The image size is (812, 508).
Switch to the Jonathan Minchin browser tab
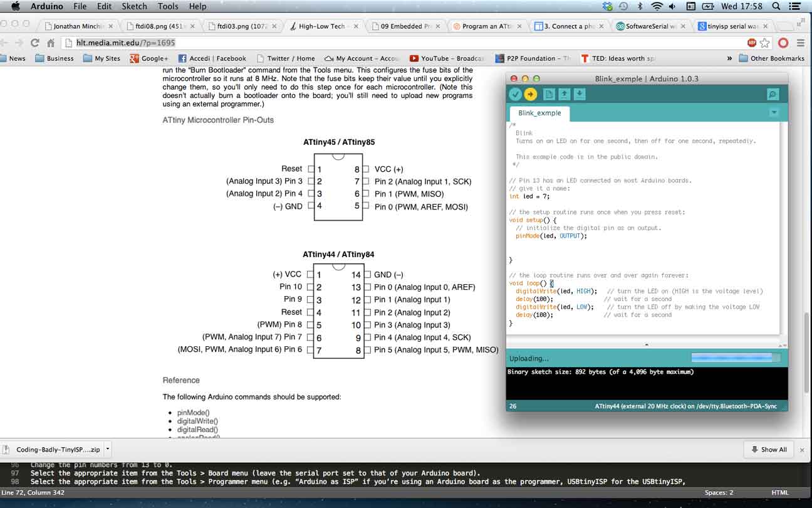[x=78, y=26]
